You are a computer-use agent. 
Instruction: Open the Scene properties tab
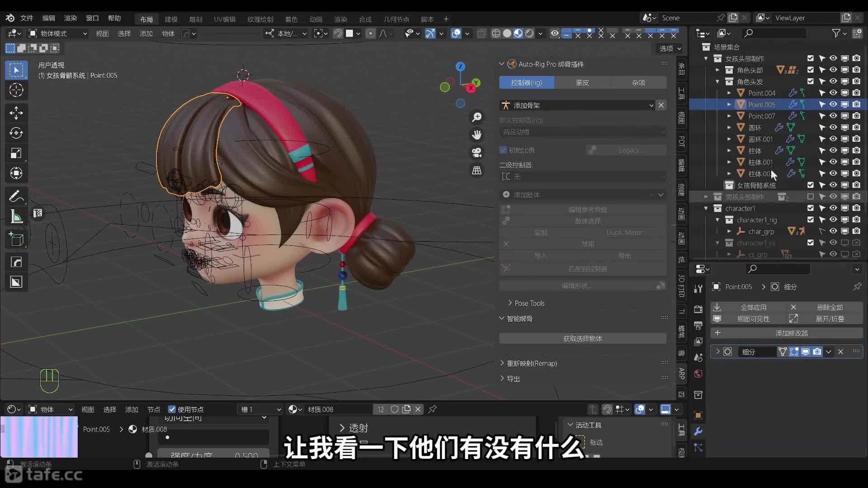click(698, 357)
